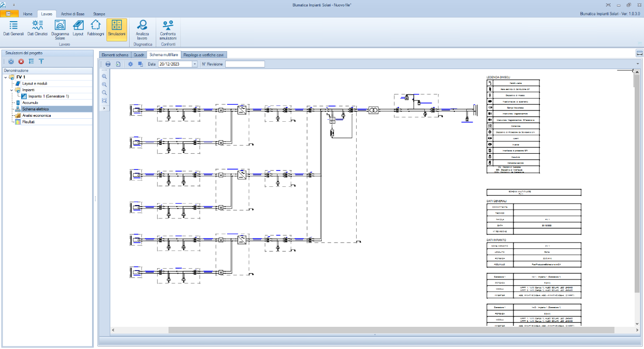Switch to the Stampe ribbon tab

(99, 14)
